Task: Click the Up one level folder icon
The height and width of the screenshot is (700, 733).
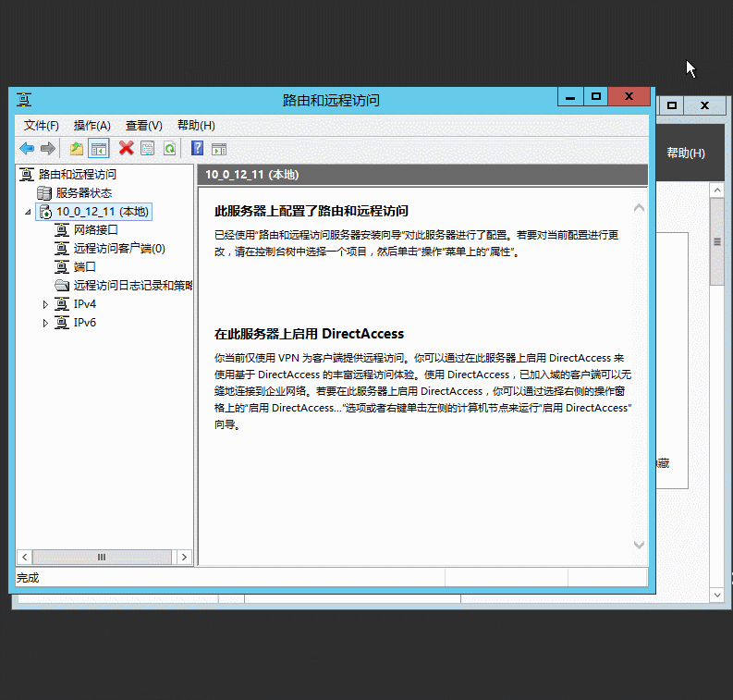Action: [77, 148]
